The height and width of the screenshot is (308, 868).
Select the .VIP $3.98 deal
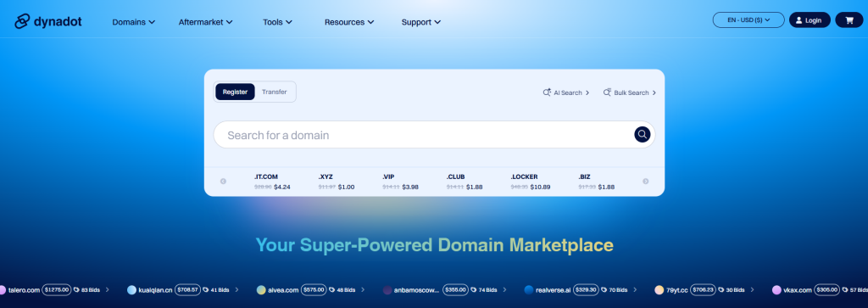tap(400, 182)
